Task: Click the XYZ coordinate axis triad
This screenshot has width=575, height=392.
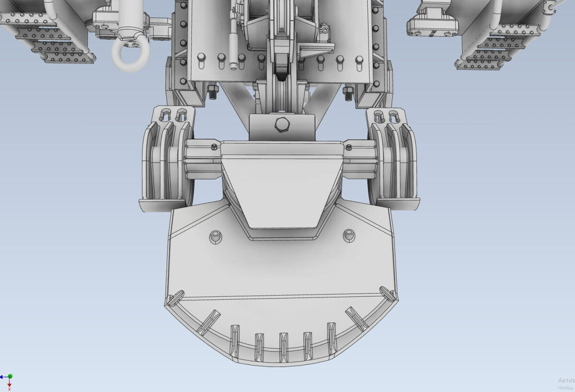Action: pyautogui.click(x=7, y=382)
